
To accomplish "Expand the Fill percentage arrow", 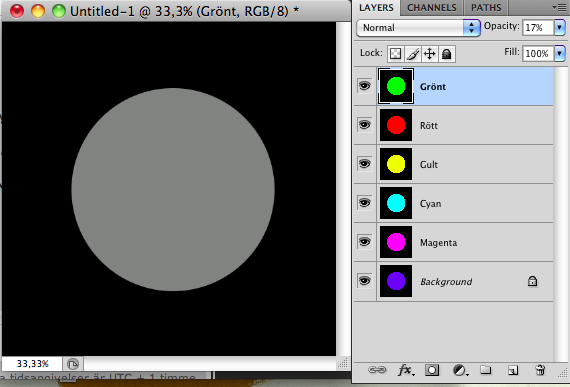I will coord(559,53).
